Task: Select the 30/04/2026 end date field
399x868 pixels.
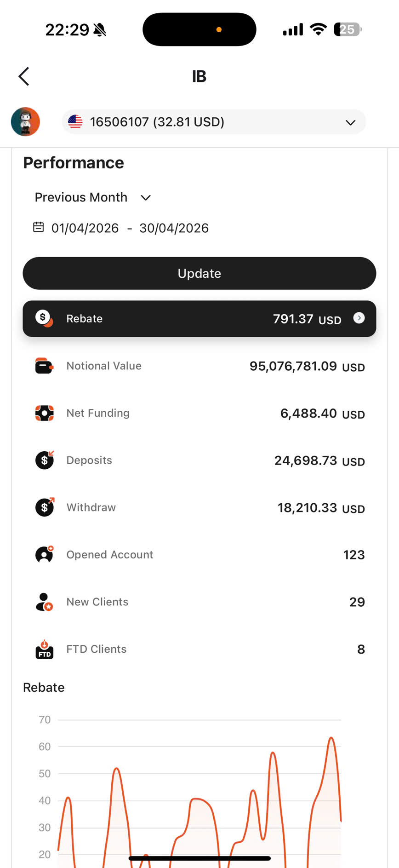Action: (x=174, y=228)
